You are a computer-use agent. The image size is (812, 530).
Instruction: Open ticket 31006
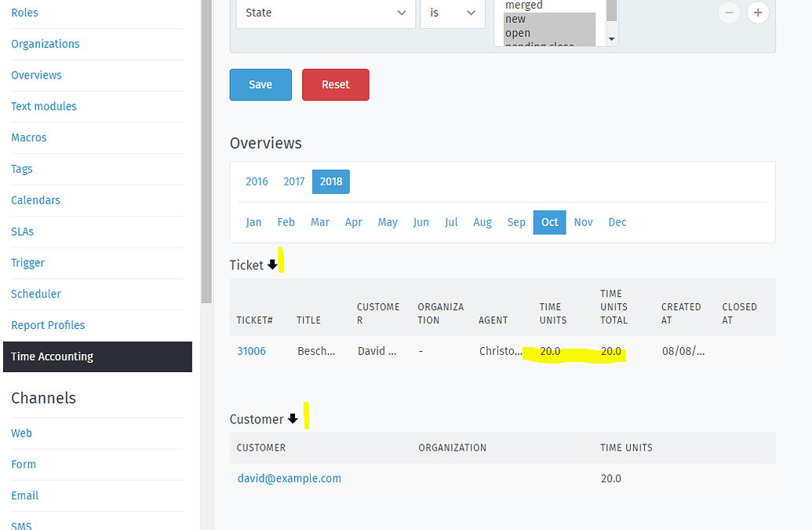[251, 350]
